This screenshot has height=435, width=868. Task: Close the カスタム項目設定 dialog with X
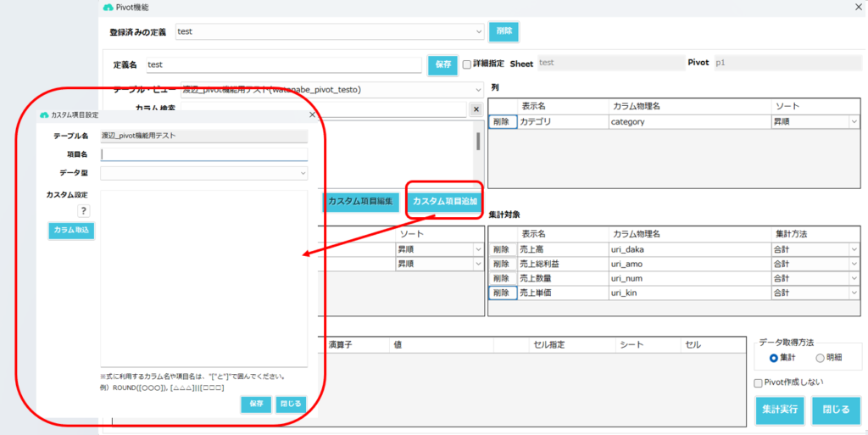[x=312, y=114]
